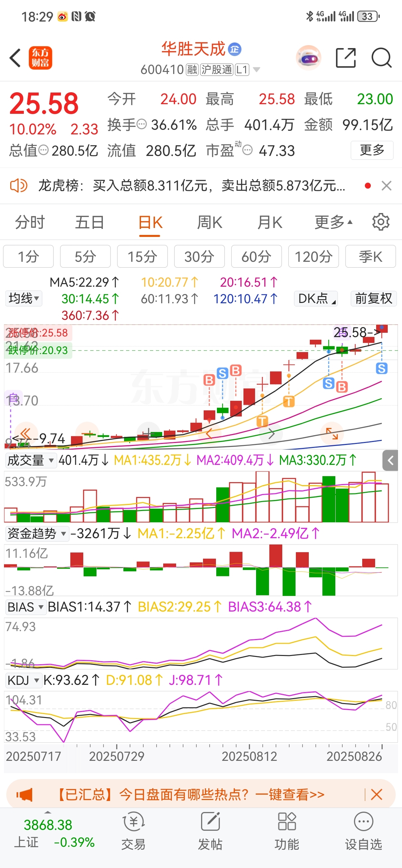The width and height of the screenshot is (402, 868).
Task: Tap the single-left chart arrow
Action: (209, 433)
